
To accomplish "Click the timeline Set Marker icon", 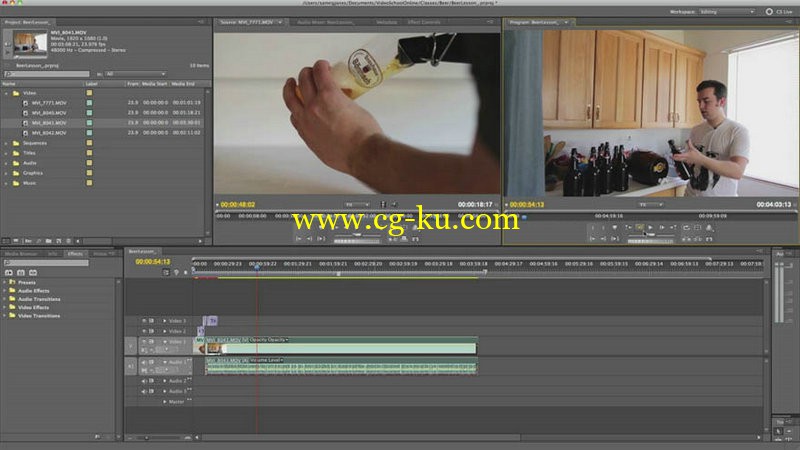I will pos(176,272).
